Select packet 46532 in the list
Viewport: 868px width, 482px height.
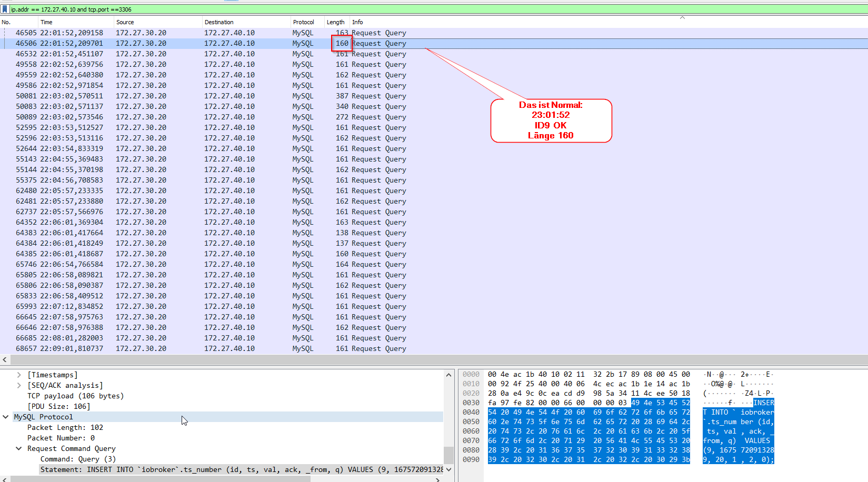(434, 54)
